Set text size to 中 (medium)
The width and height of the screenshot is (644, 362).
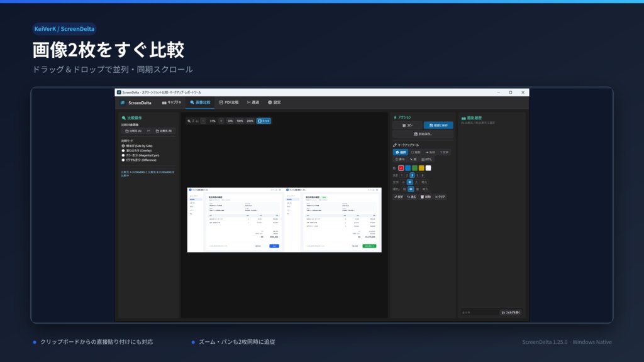tap(410, 182)
